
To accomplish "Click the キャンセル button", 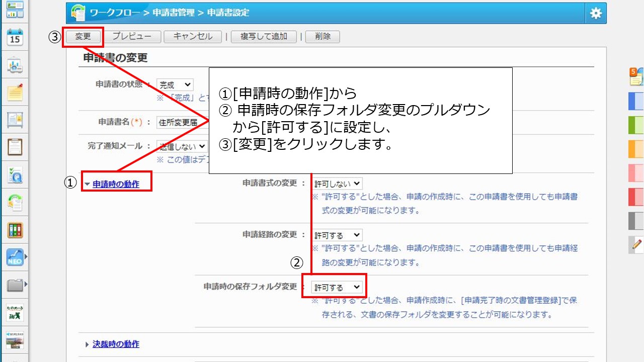I will point(193,37).
